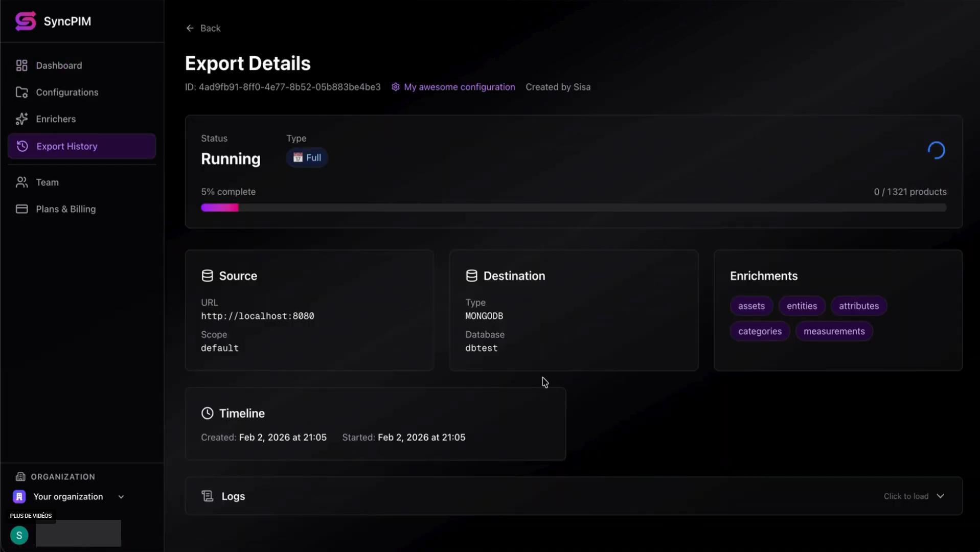Select the measurements enrichment tag

834,331
